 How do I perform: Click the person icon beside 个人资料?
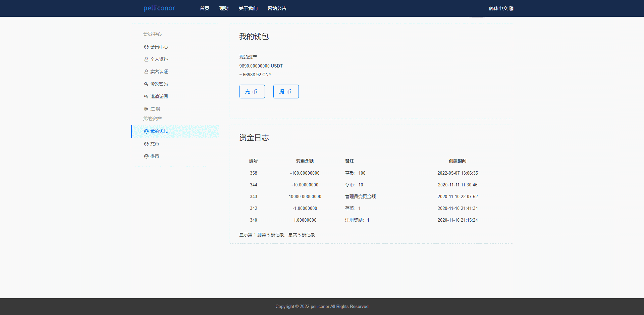146,59
